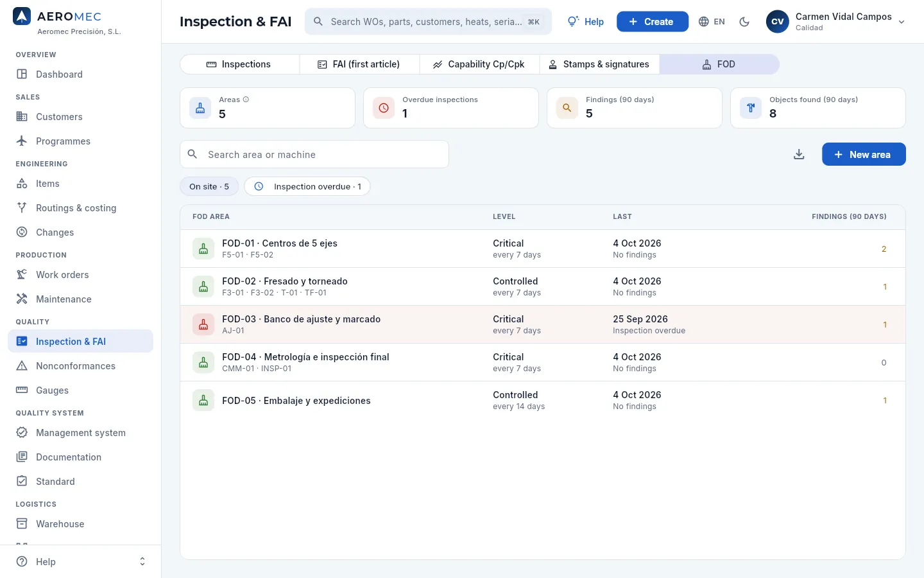Toggle dark mode moon icon
924x578 pixels.
click(x=744, y=22)
